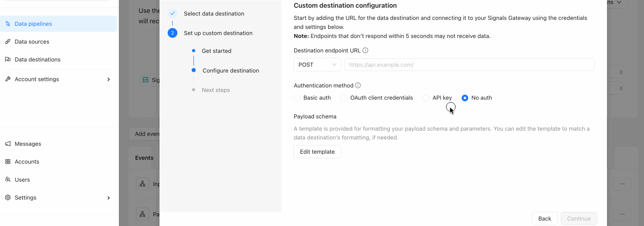
Task: Click the Back button
Action: [x=545, y=218]
